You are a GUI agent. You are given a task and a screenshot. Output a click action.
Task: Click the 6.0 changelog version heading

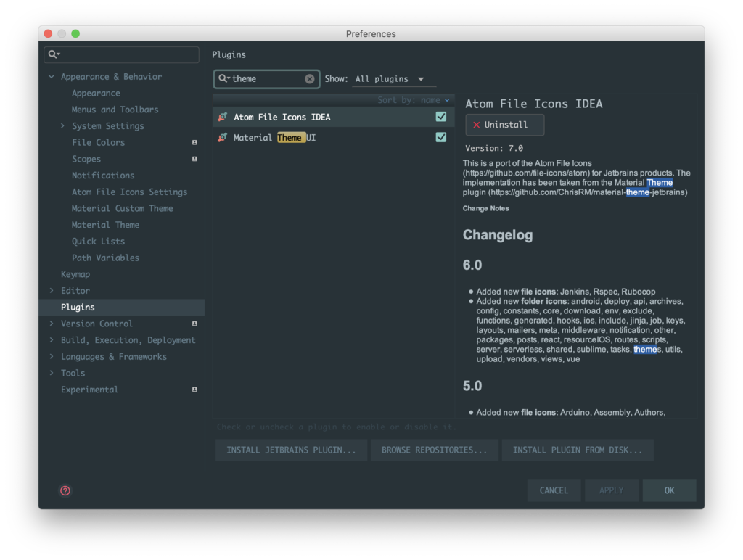pyautogui.click(x=472, y=265)
